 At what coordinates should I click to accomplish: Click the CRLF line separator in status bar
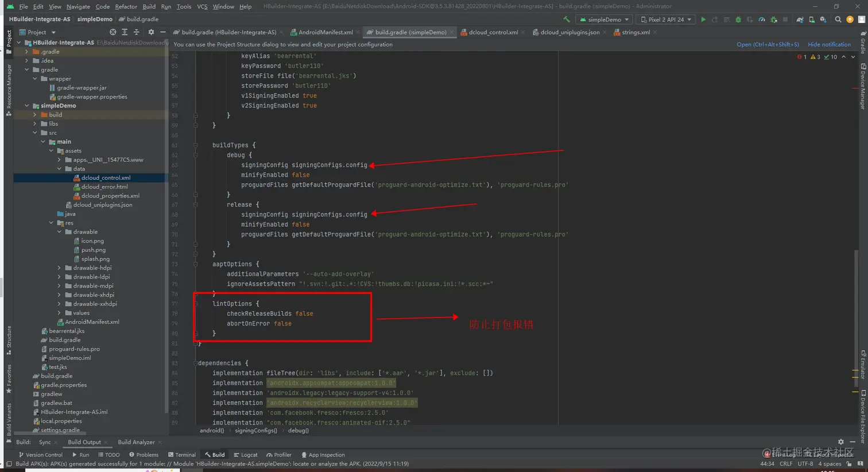click(786, 464)
